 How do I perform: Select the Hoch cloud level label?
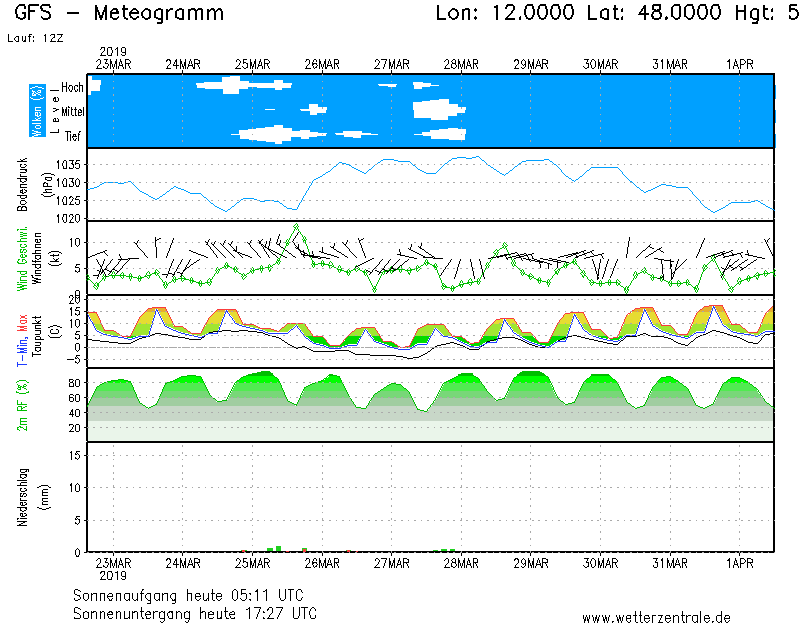(72, 88)
